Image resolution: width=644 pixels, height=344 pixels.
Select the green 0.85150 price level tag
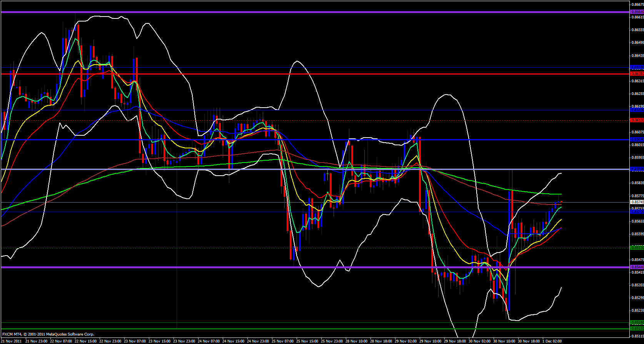pyautogui.click(x=637, y=329)
